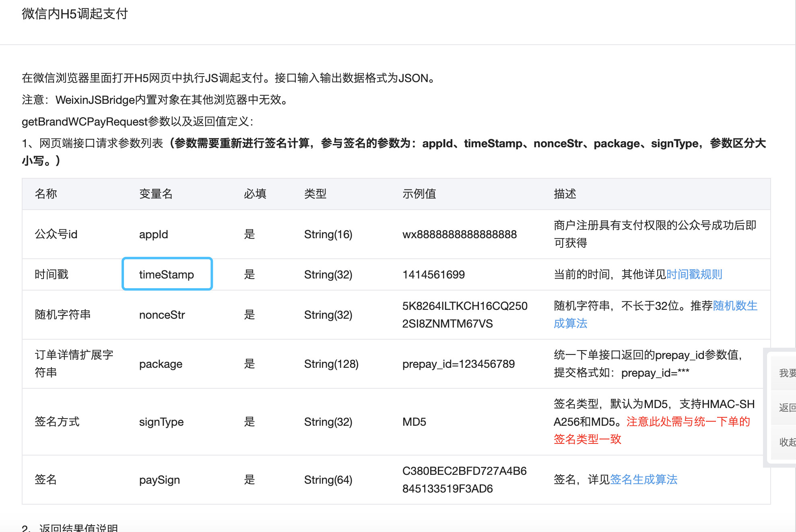This screenshot has width=796, height=532.
Task: Click the package variable name cell
Action: (161, 364)
